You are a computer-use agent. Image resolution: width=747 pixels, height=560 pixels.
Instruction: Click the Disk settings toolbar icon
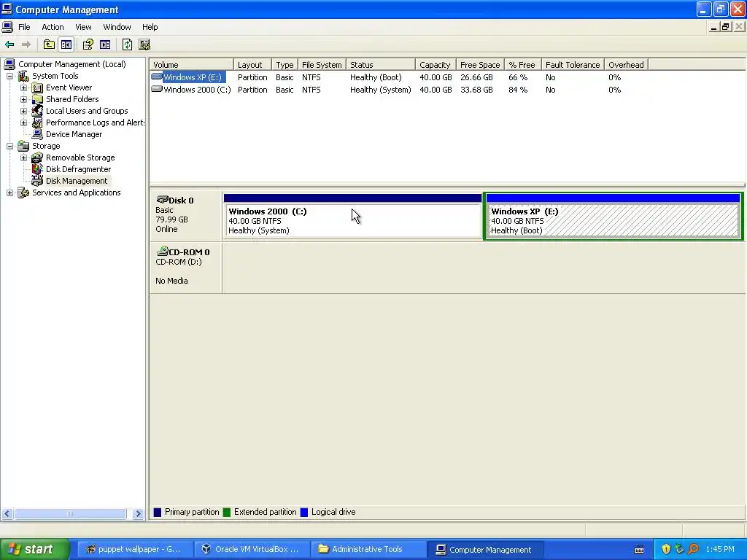pos(144,44)
